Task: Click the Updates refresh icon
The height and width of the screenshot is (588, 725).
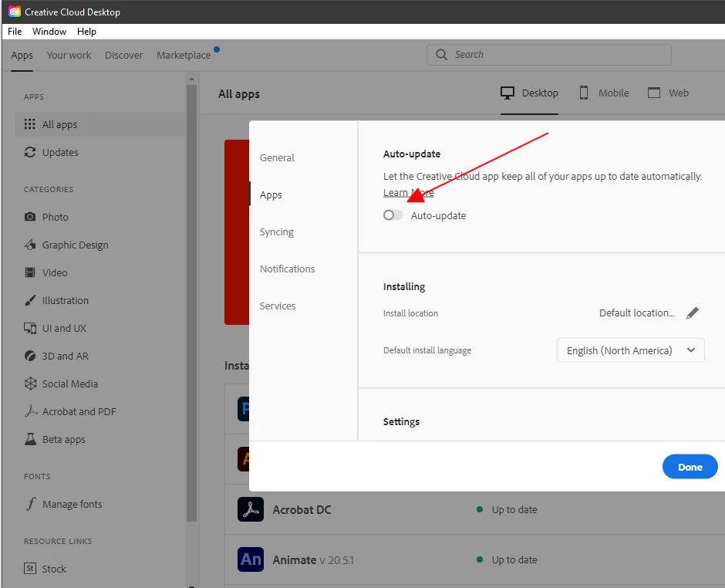Action: (30, 152)
